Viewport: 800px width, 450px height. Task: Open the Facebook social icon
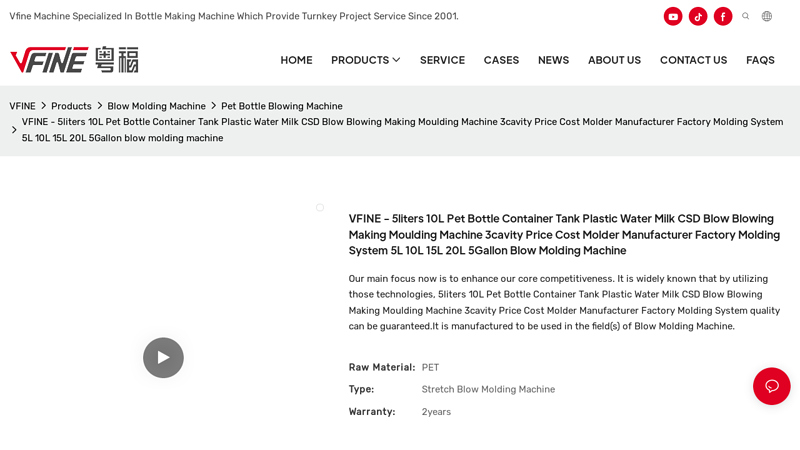[723, 16]
